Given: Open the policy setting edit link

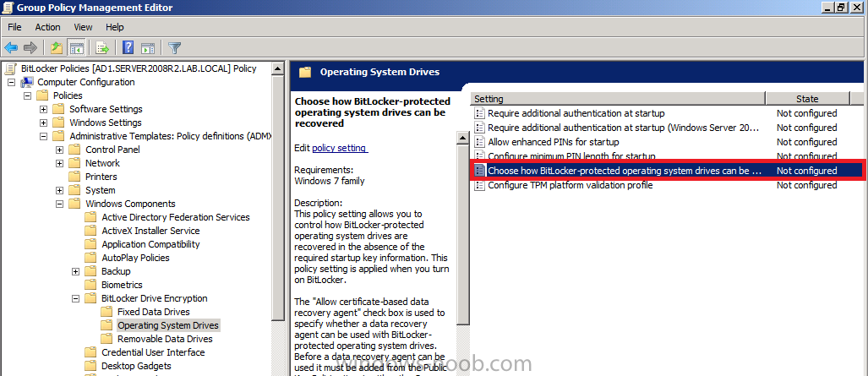Looking at the screenshot, I should [340, 148].
